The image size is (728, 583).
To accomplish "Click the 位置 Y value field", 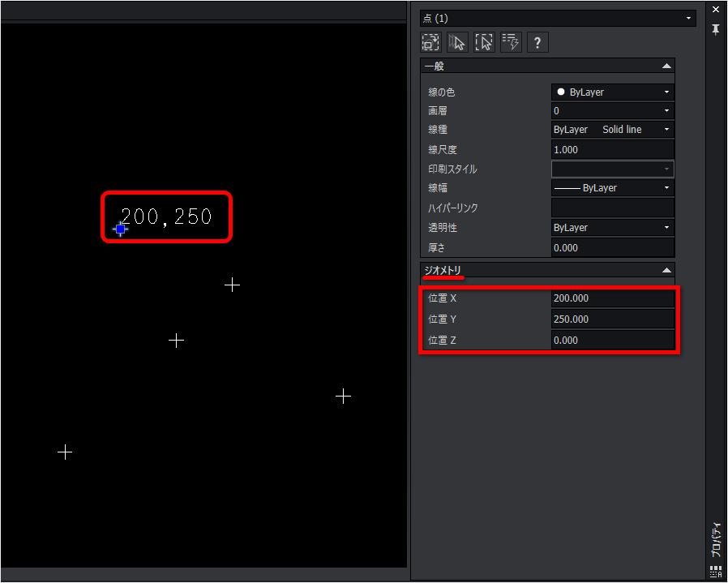I will 612,319.
